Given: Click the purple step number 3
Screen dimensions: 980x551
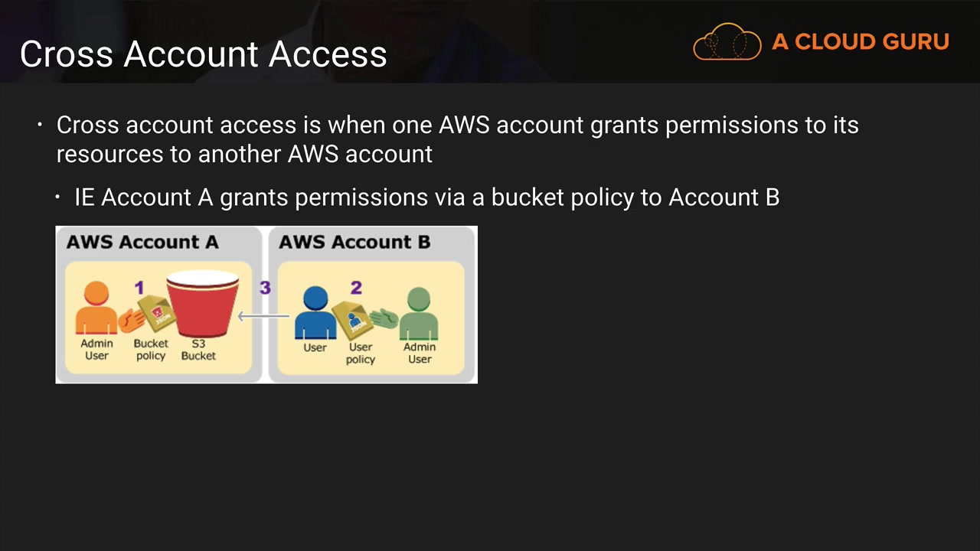Looking at the screenshot, I should coord(265,288).
